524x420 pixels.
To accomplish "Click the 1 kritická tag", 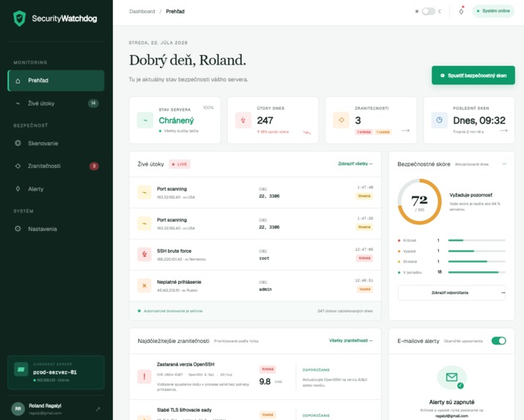I will tap(364, 132).
